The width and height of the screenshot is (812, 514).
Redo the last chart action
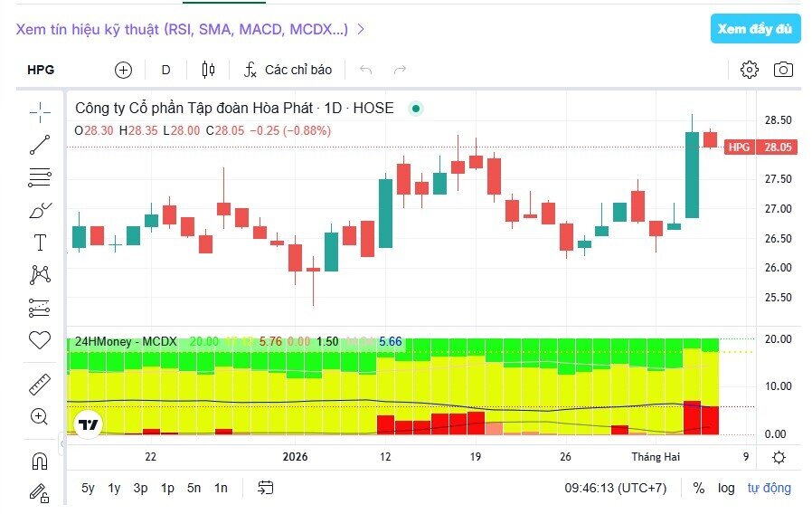(400, 70)
